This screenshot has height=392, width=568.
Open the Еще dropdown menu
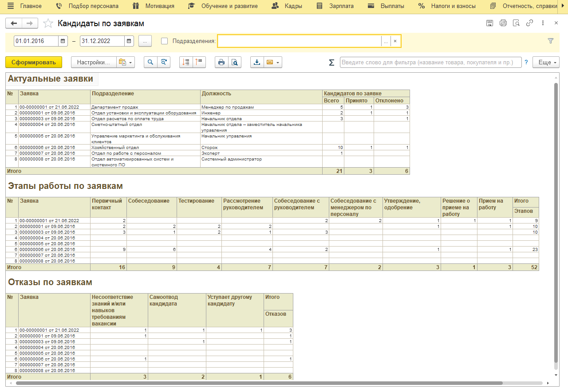click(546, 63)
